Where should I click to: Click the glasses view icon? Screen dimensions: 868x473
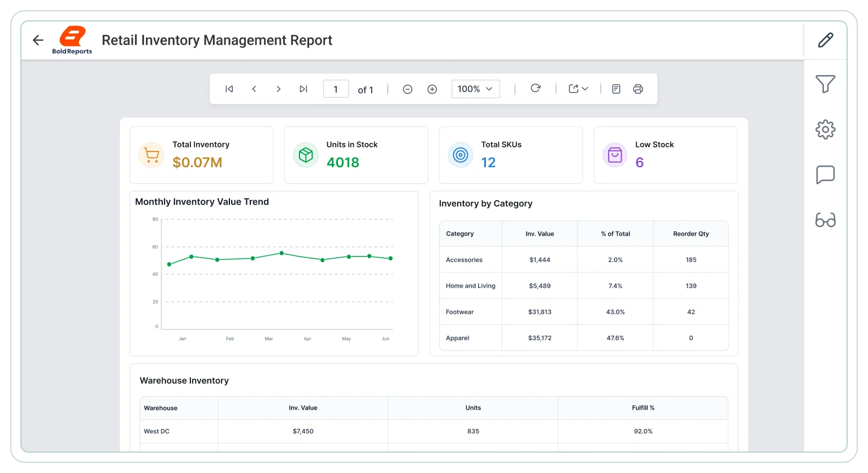(x=826, y=220)
